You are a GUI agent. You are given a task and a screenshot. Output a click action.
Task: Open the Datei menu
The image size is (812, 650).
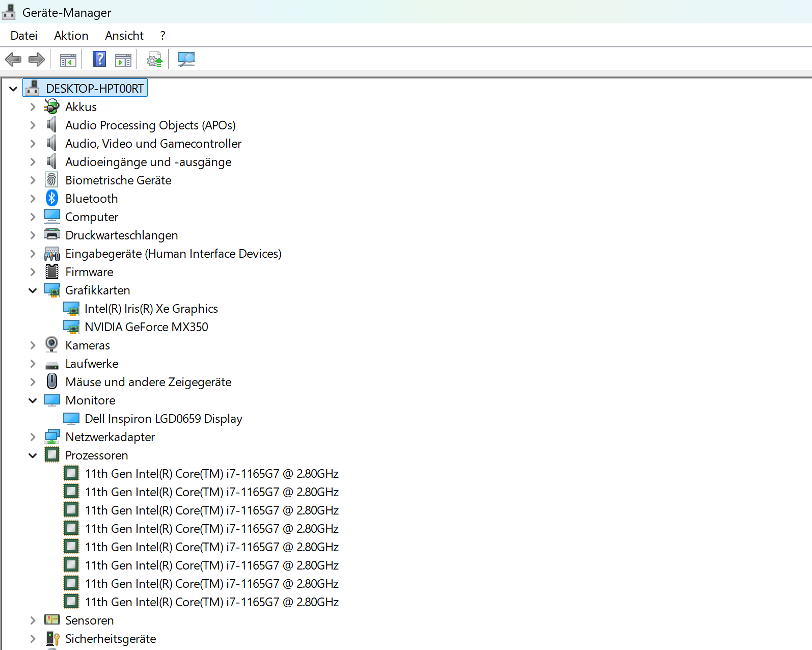pyautogui.click(x=24, y=36)
